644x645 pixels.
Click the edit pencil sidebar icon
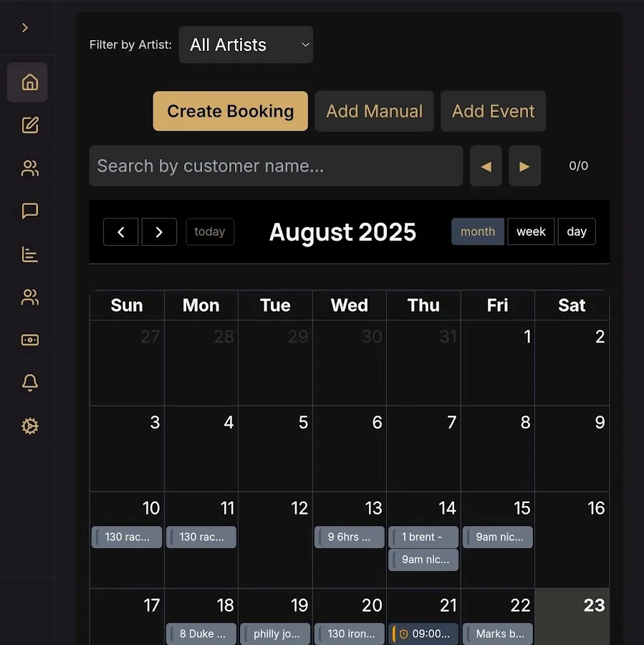[x=29, y=125]
